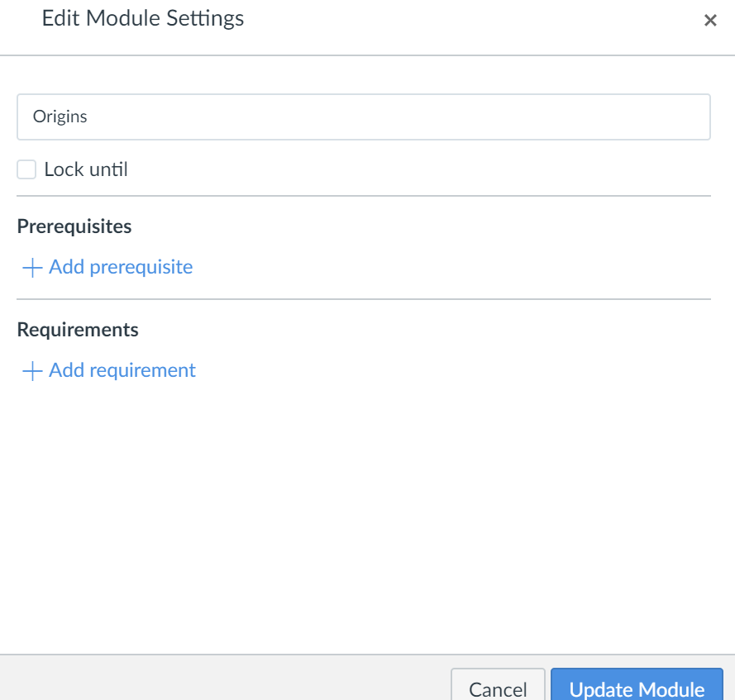Click empty dialog area below Add requirement
This screenshot has height=700, width=735.
(364, 512)
